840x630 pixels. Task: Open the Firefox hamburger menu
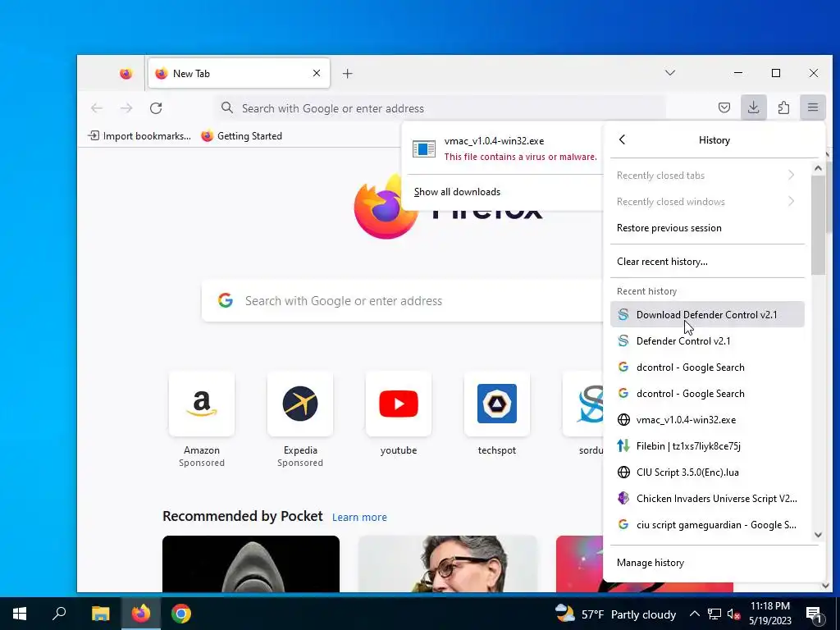click(813, 107)
